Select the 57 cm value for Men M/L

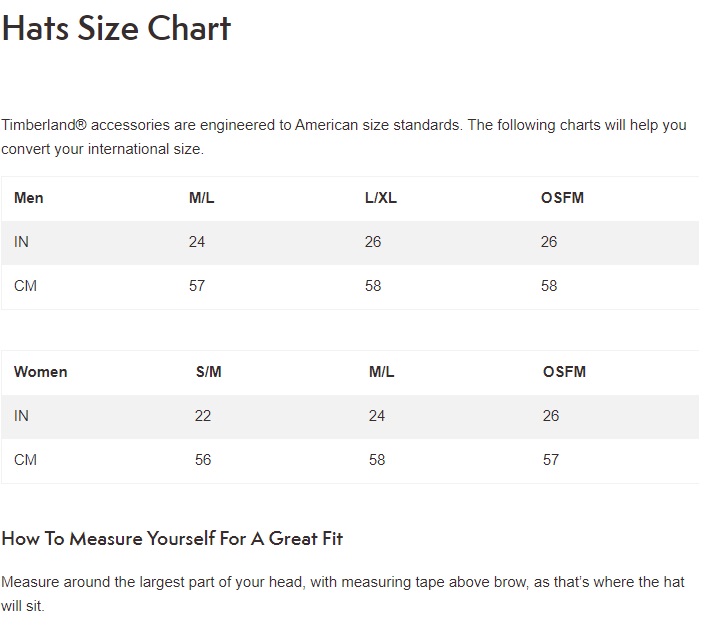[x=197, y=286]
